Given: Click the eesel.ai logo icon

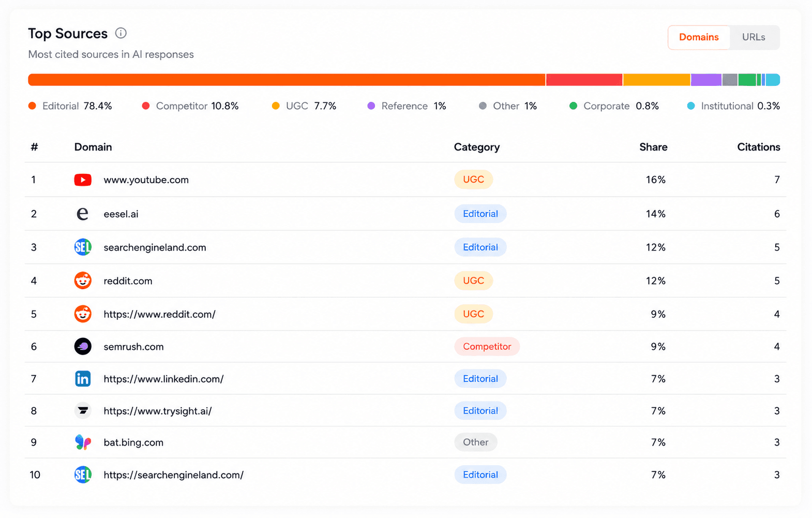Looking at the screenshot, I should tap(83, 214).
